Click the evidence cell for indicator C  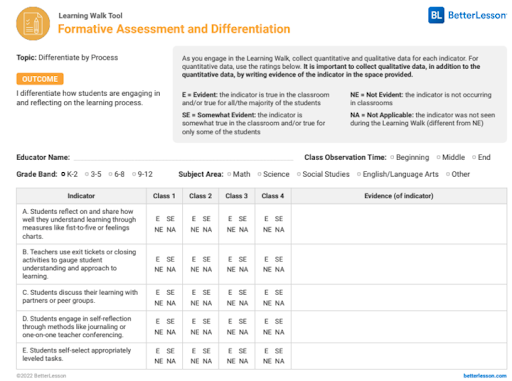[399, 298]
